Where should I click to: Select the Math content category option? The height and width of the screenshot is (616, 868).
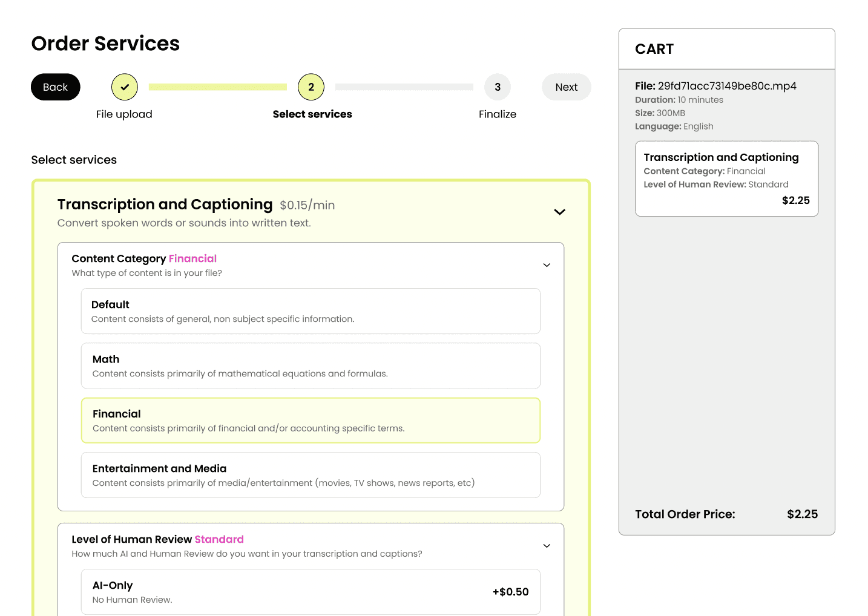311,365
